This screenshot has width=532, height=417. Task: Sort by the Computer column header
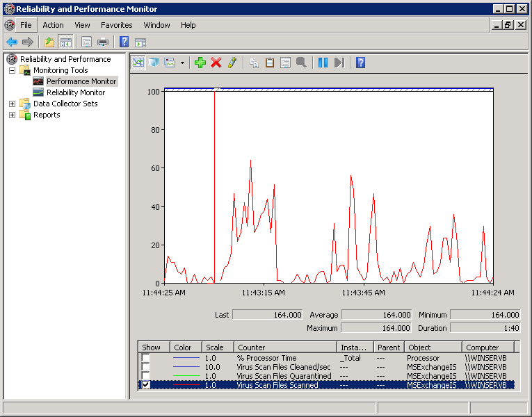point(488,347)
